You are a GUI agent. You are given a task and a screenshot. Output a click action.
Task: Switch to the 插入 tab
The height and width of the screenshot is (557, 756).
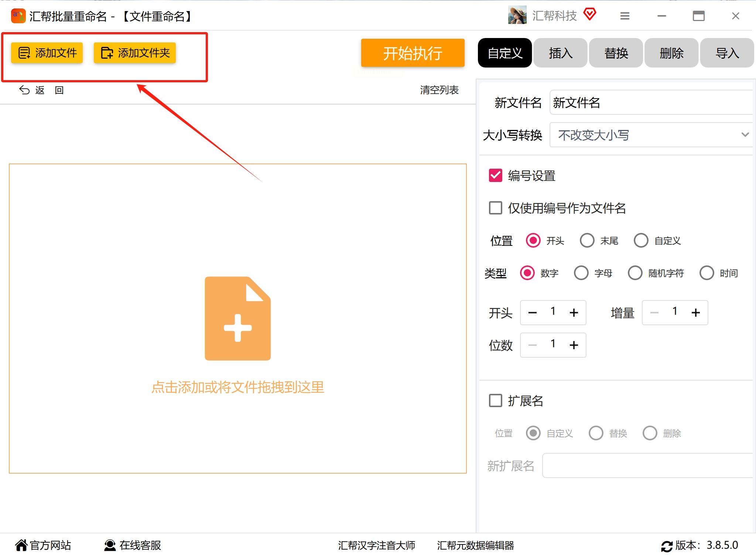click(x=560, y=53)
